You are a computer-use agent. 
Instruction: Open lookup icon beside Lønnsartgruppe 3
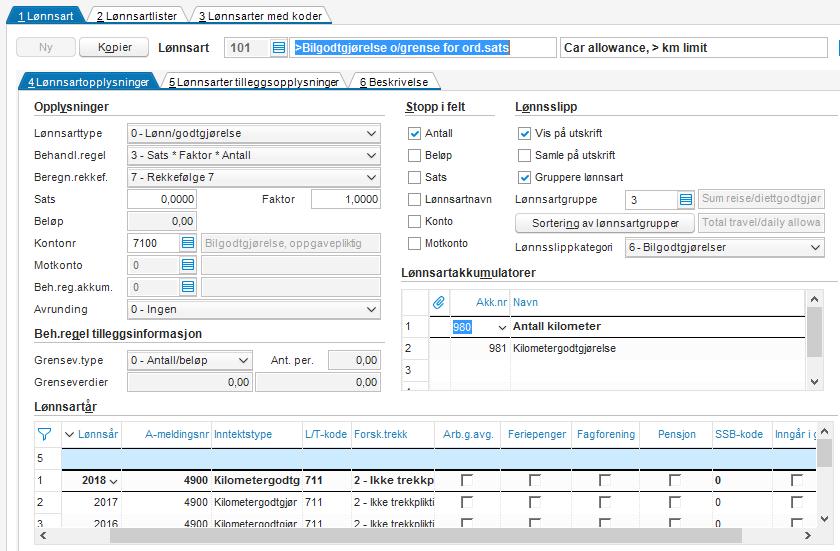tap(686, 200)
